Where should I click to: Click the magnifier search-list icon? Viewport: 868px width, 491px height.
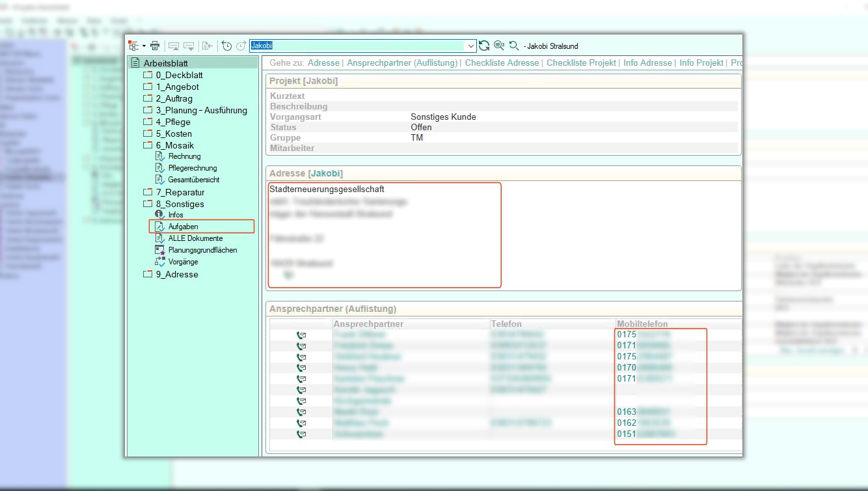pos(499,46)
